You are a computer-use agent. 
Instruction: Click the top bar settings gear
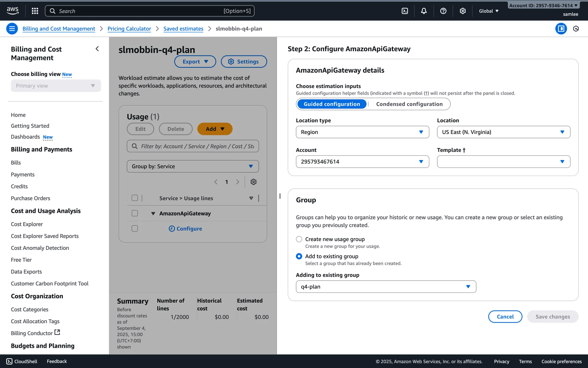(x=462, y=11)
